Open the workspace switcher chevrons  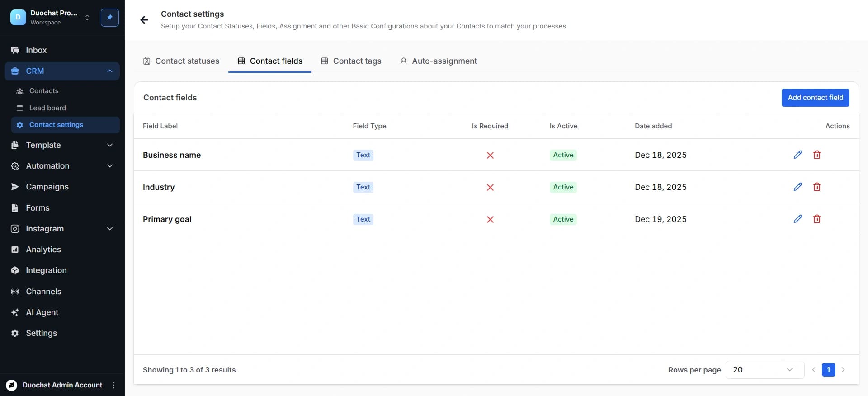coord(87,18)
